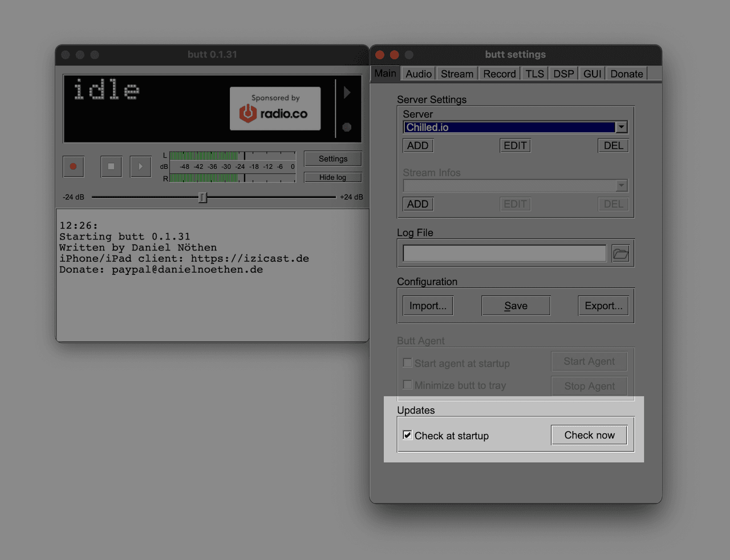
Task: Click Check now for updates
Action: tap(589, 435)
